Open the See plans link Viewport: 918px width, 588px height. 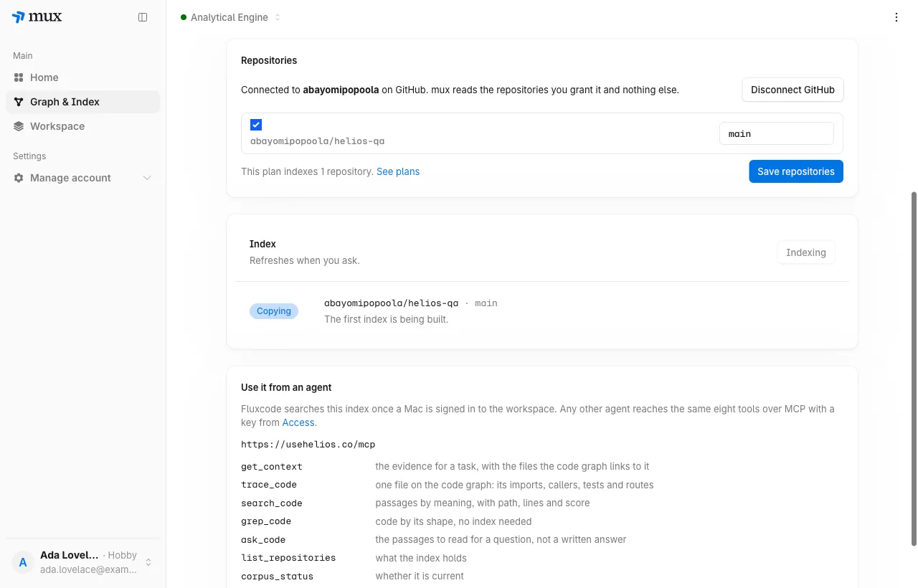[398, 171]
